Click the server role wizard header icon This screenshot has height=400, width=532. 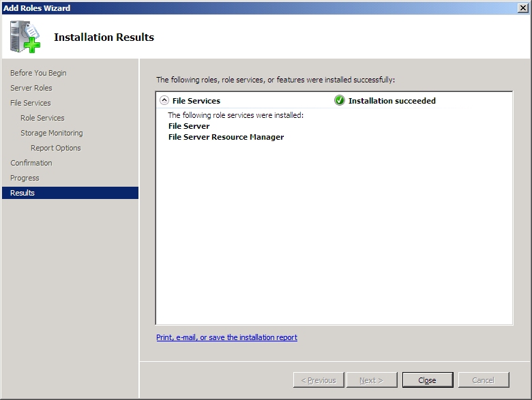25,37
